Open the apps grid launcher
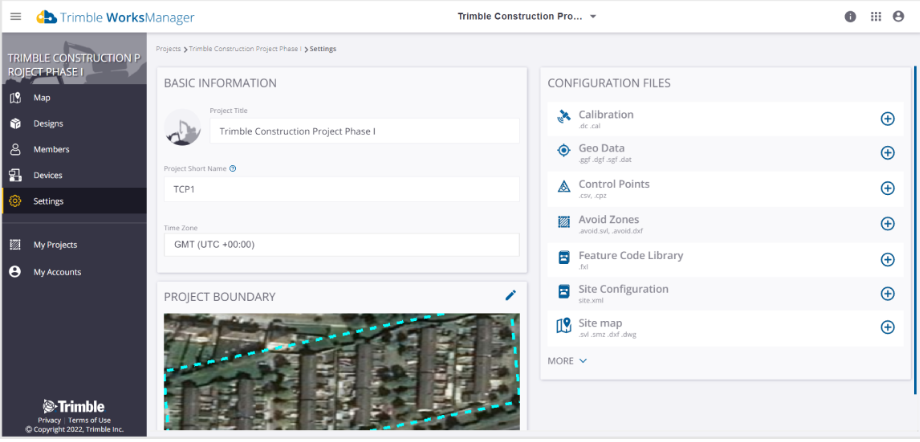 click(876, 17)
